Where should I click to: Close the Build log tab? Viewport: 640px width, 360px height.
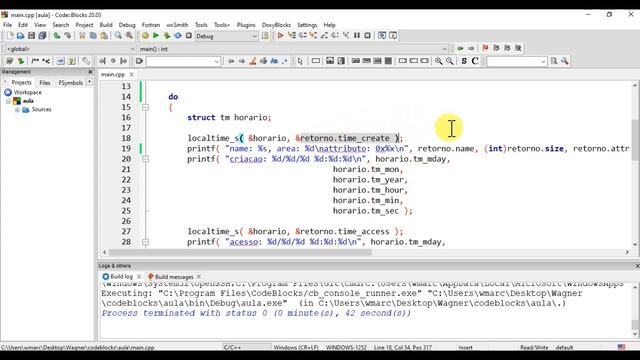pos(139,277)
